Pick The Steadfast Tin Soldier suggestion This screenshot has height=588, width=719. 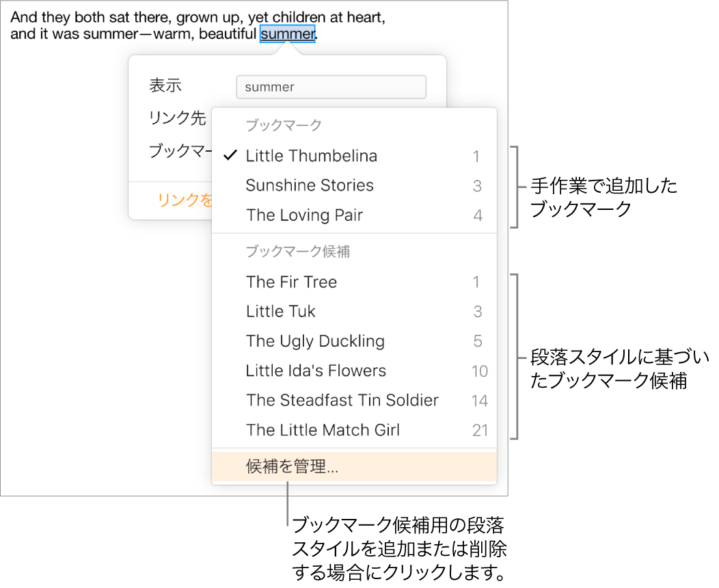click(342, 401)
